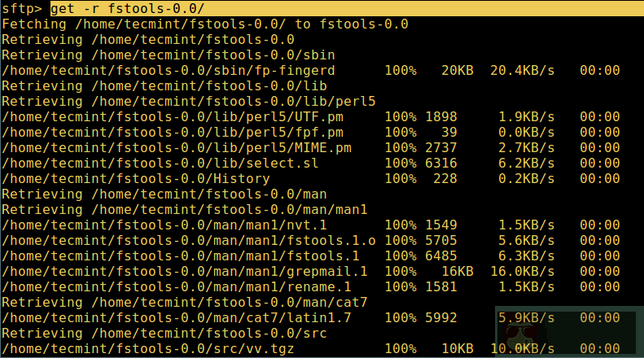
Task: Click the '100%' progress for vv.tgz
Action: (x=401, y=349)
